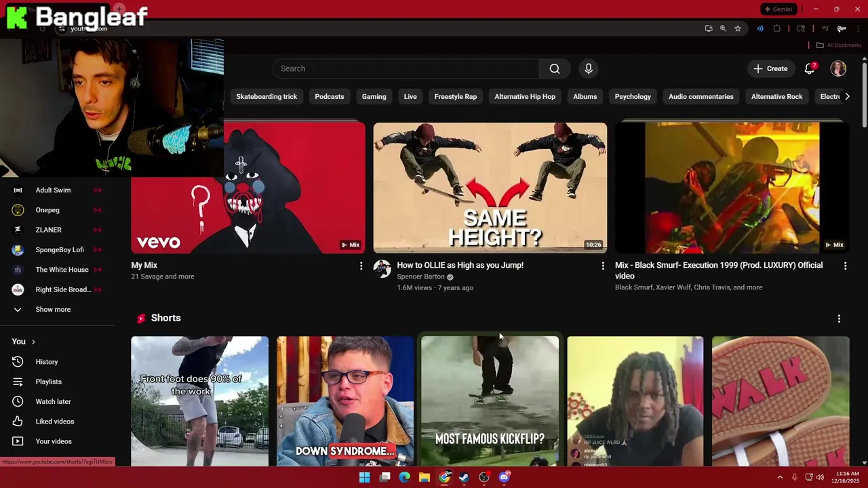Open Watch later in the sidebar
Viewport: 868px width, 488px height.
pyautogui.click(x=56, y=402)
